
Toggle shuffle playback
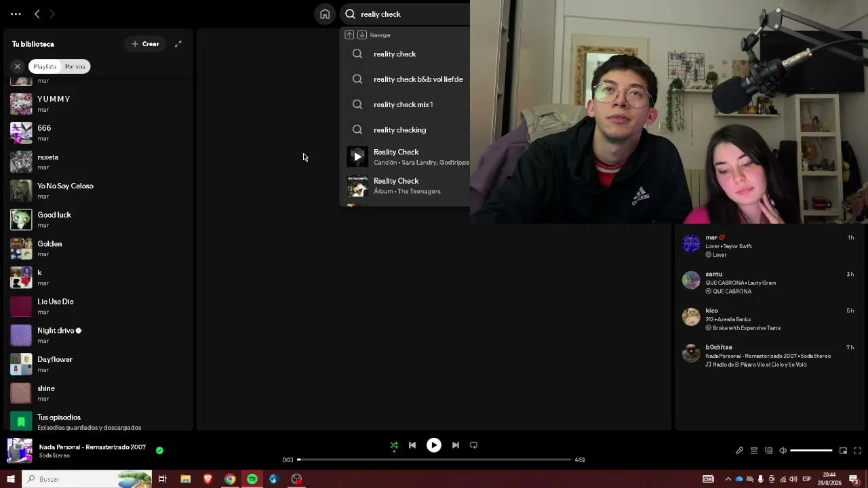coord(394,445)
